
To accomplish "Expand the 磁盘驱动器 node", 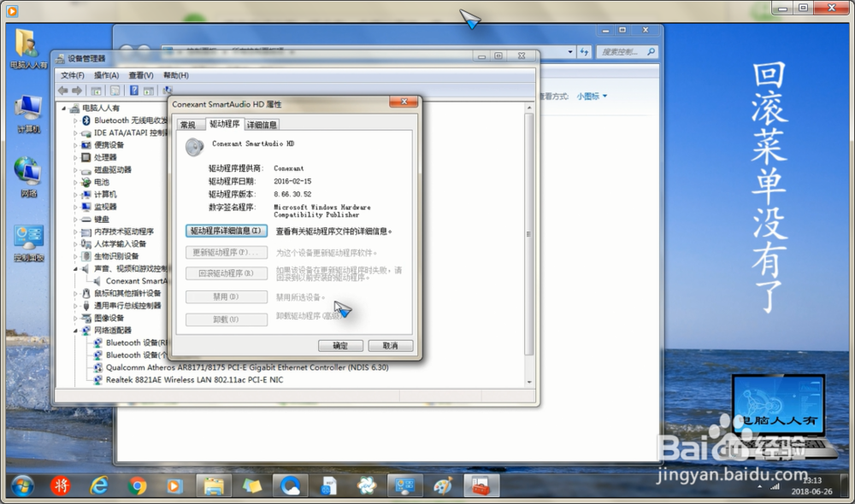I will click(75, 170).
